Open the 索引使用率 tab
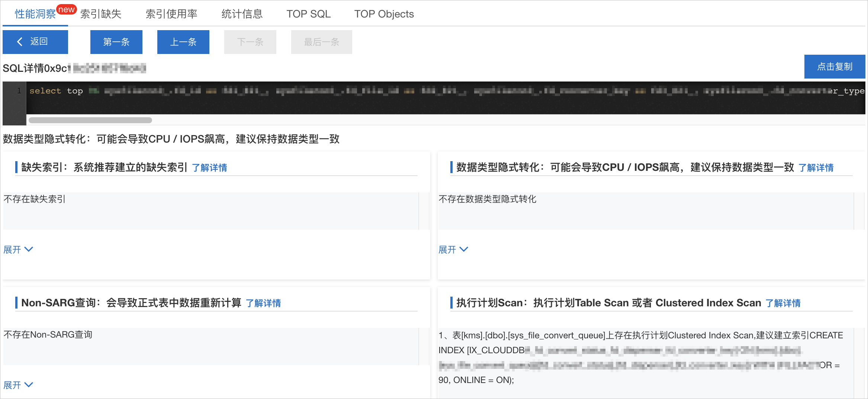 (x=171, y=14)
